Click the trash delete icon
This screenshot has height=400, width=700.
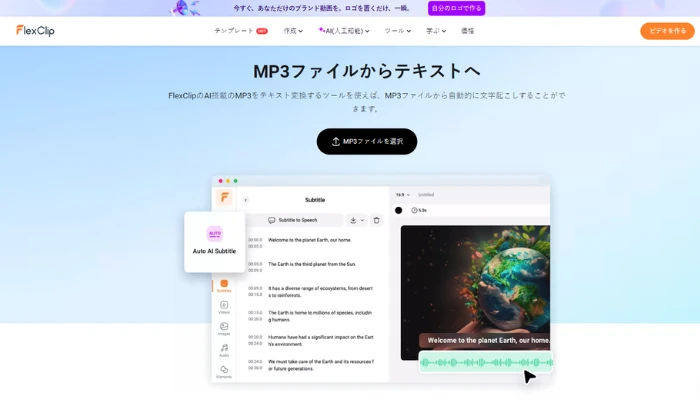coord(376,220)
